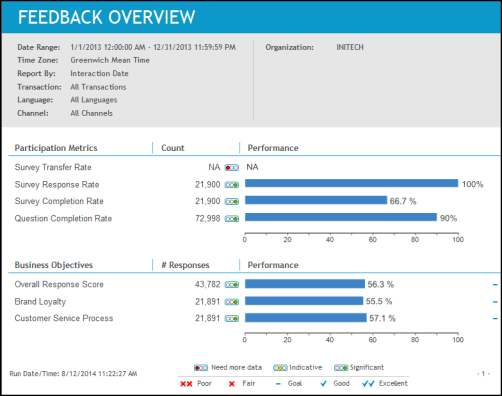Click the 43,782 responses value
502x396 pixels.
coord(208,284)
